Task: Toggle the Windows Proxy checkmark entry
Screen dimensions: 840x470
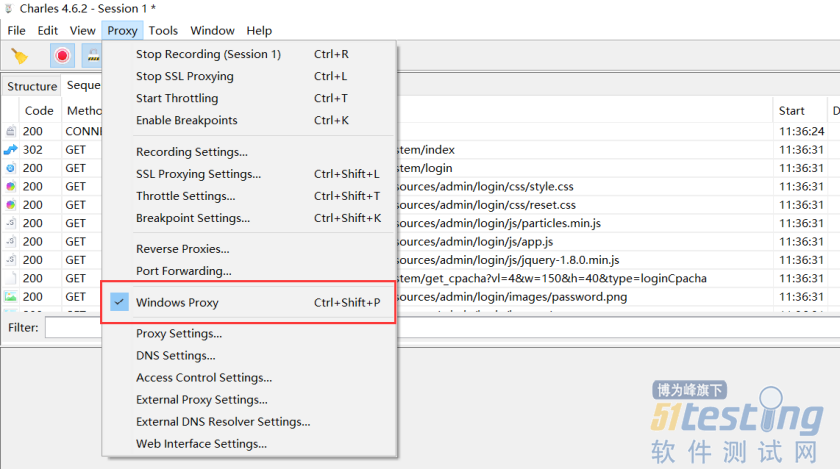Action: coord(248,302)
